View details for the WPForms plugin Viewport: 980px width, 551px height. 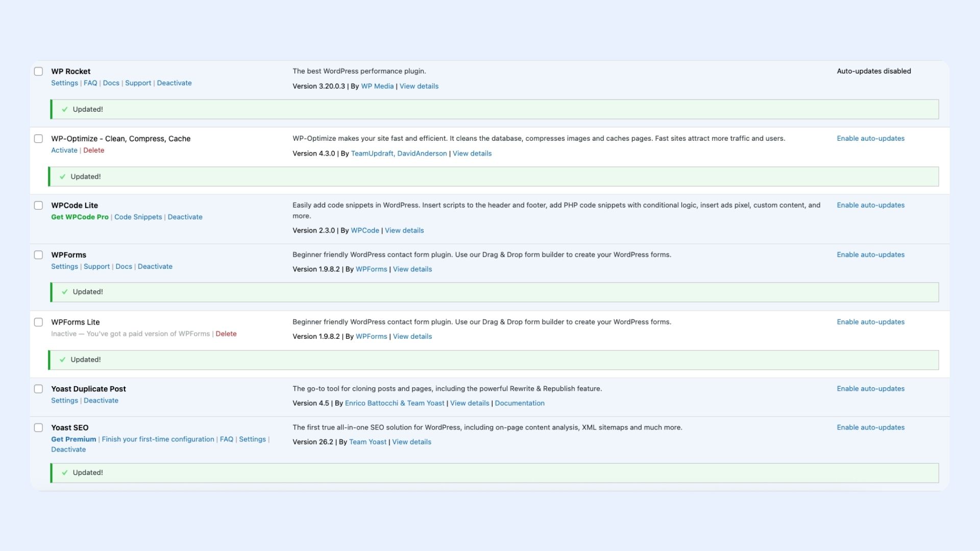tap(412, 269)
